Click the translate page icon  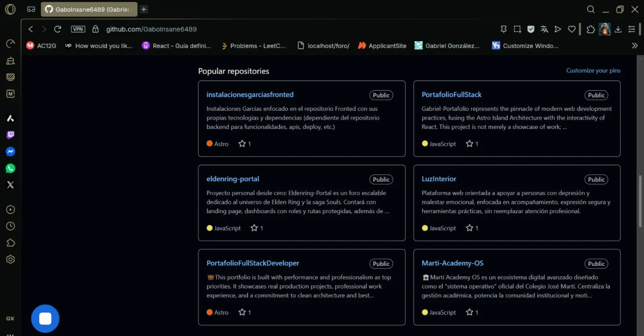[x=544, y=29]
